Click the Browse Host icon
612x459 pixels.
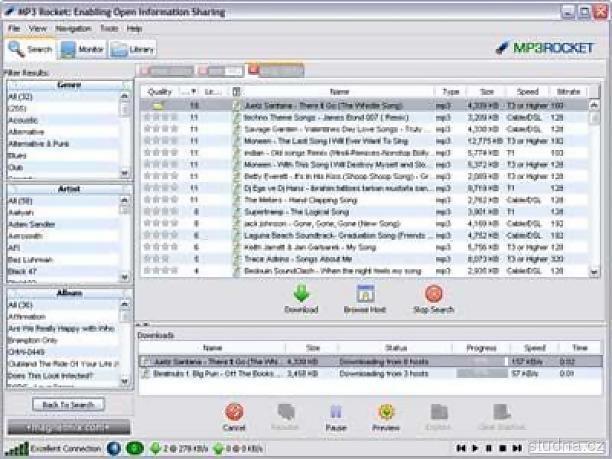pyautogui.click(x=365, y=293)
